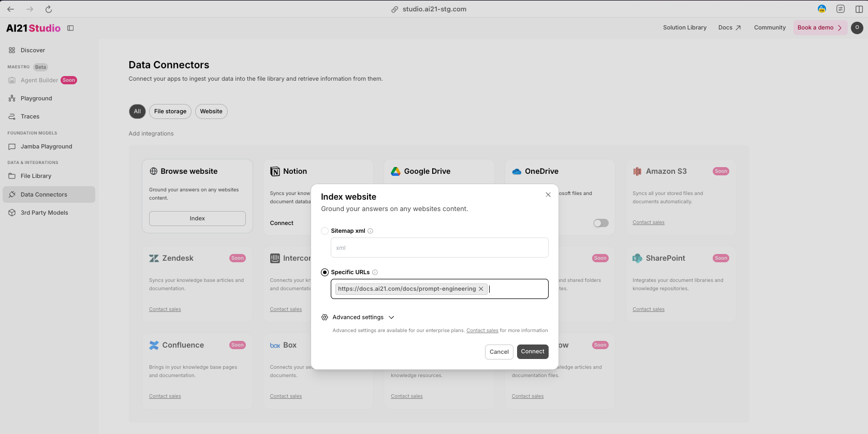Filter connectors by All

[137, 111]
